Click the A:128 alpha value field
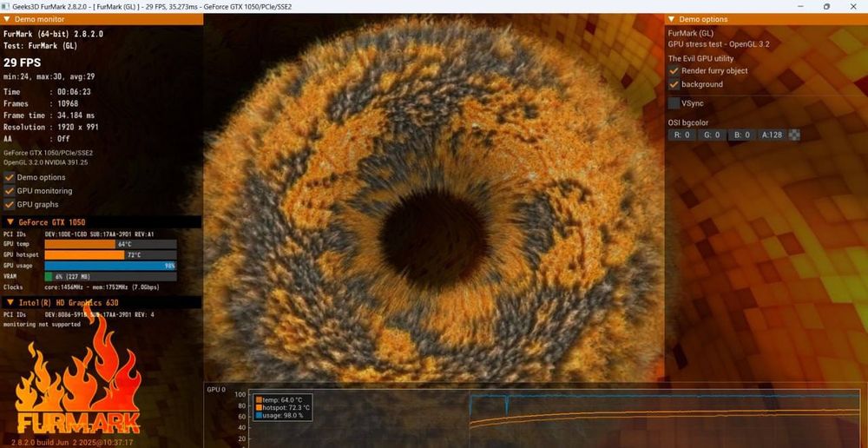Viewport: 868px width, 448px height. (773, 135)
